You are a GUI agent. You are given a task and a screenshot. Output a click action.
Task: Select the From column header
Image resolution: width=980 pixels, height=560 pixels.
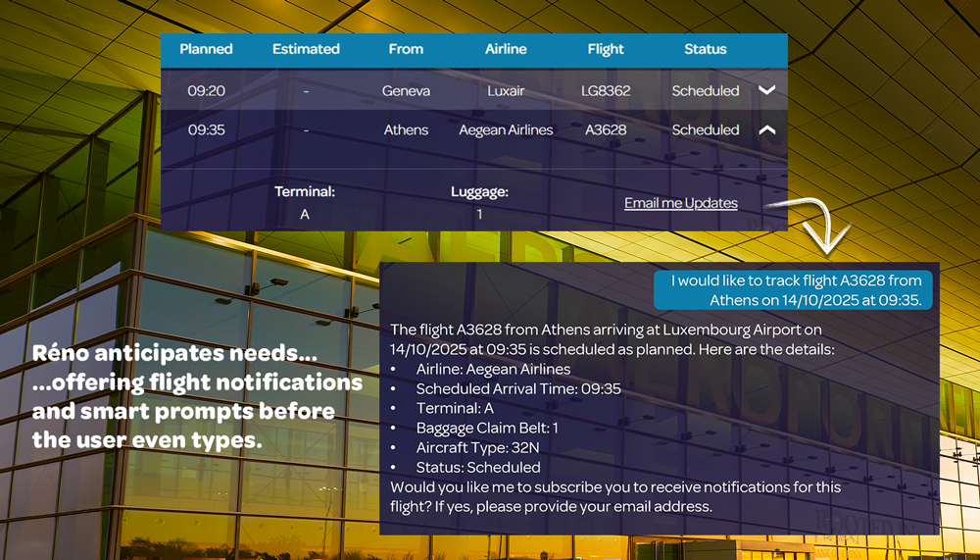[x=406, y=49]
